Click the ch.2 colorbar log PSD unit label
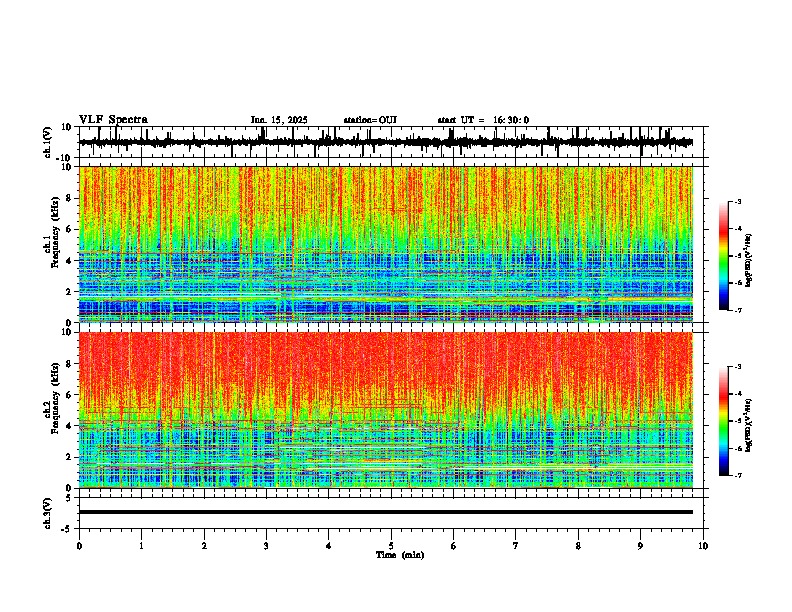792x612 pixels. coord(749,425)
